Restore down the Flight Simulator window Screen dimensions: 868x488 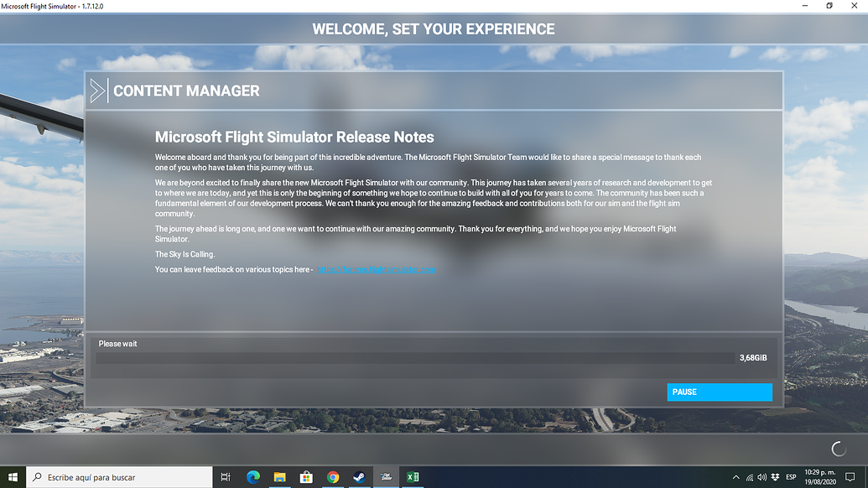(829, 6)
